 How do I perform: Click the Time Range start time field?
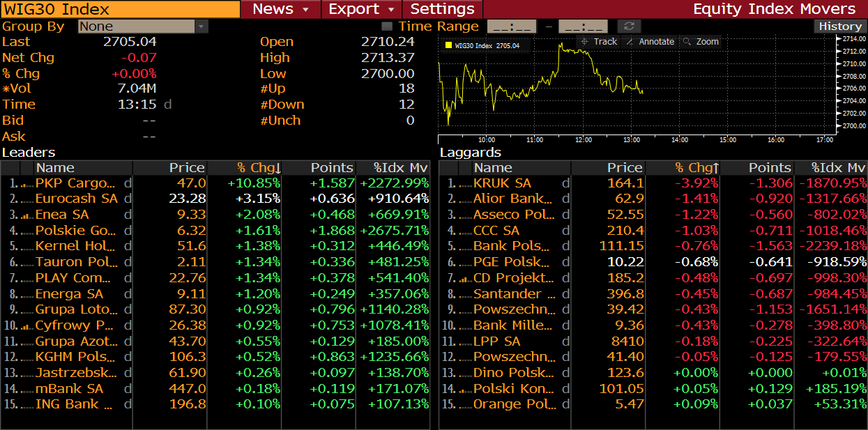click(x=511, y=26)
